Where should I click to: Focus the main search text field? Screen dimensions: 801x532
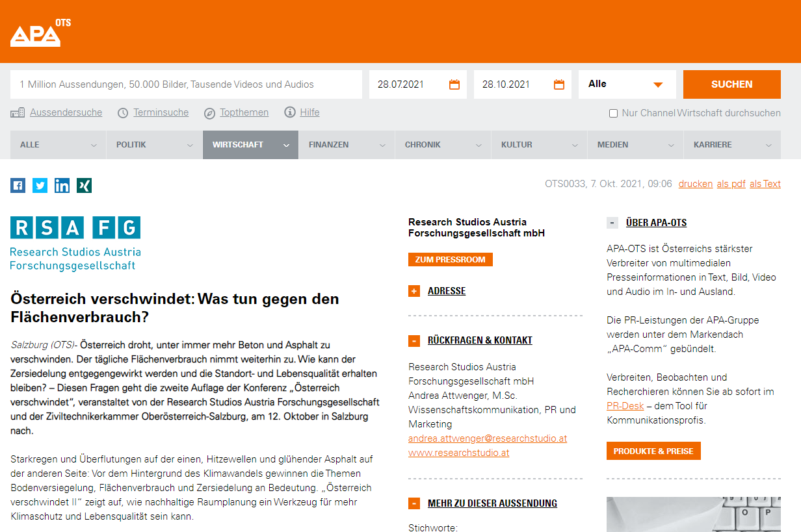(x=186, y=84)
